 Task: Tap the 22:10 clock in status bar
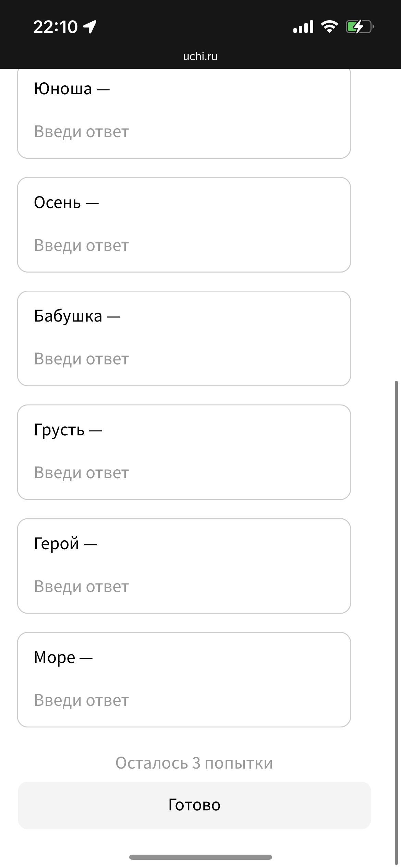56,27
